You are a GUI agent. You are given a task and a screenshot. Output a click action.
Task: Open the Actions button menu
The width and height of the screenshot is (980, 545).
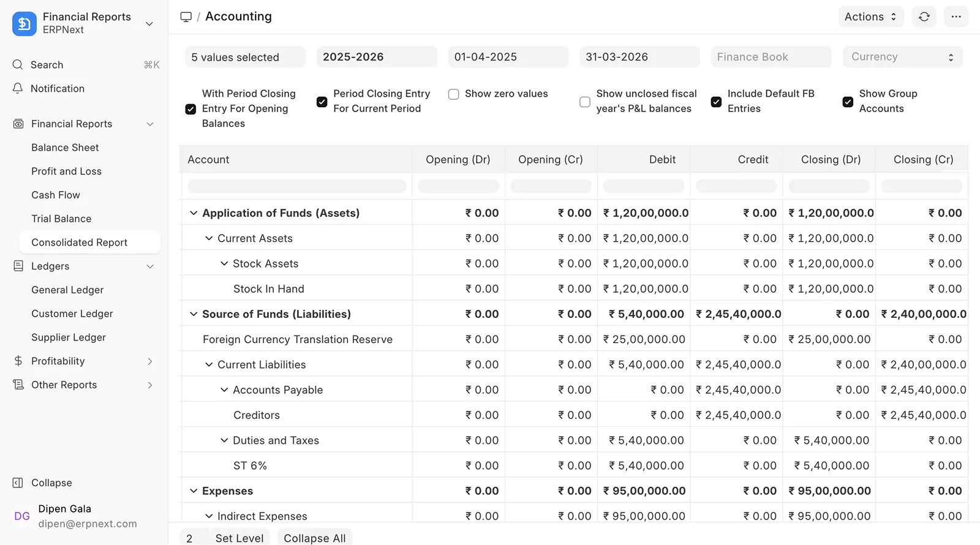870,17
